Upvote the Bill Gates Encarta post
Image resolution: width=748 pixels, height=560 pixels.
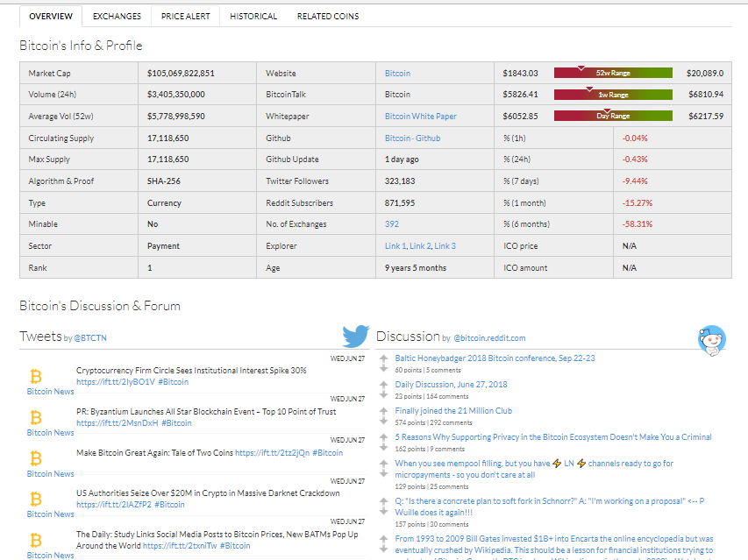point(383,539)
